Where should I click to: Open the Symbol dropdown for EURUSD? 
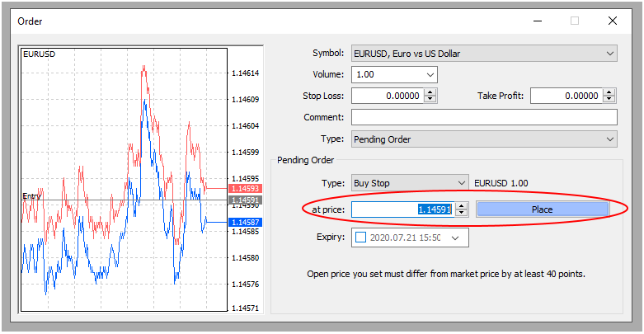[609, 54]
